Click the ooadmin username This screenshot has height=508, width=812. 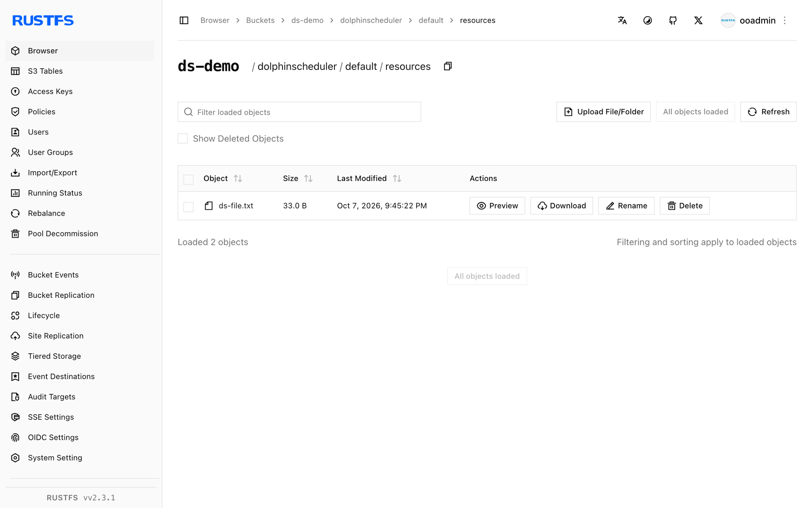coord(757,20)
